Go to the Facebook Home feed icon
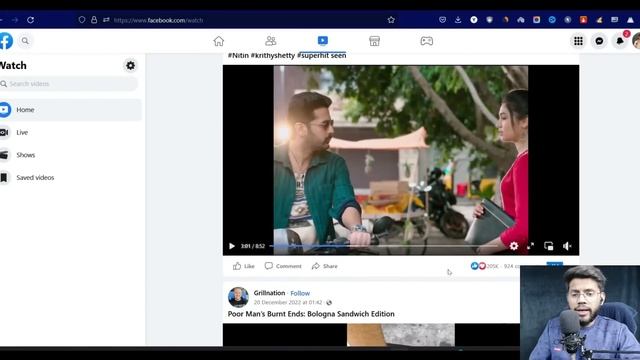640x360 pixels. [219, 41]
